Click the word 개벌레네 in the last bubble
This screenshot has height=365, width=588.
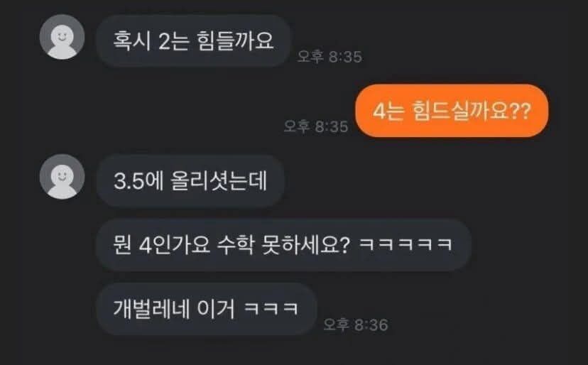click(x=151, y=309)
